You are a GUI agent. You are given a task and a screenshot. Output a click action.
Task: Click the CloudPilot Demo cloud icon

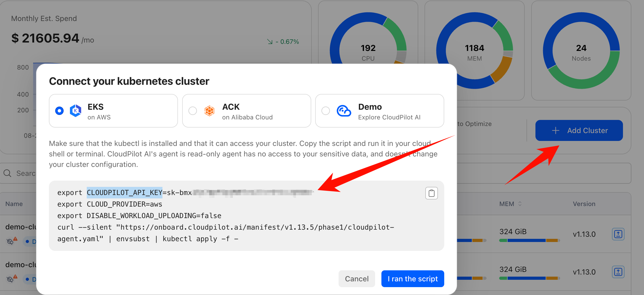click(x=344, y=111)
